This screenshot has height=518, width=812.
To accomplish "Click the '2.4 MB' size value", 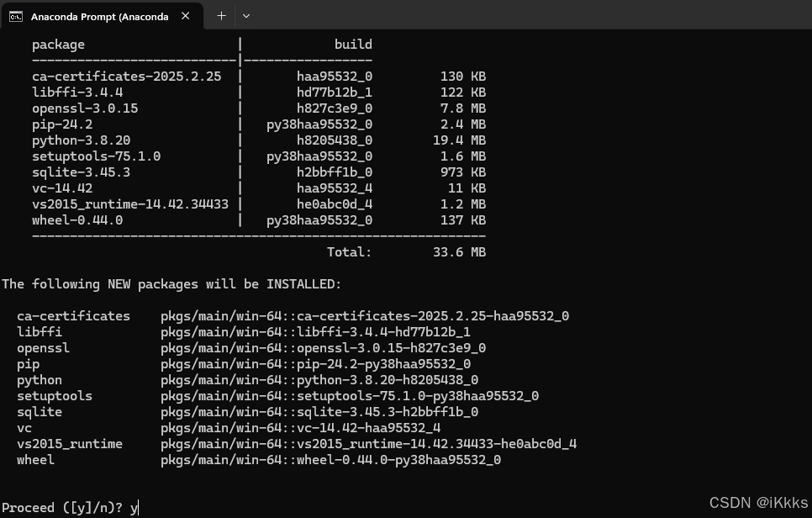I will coord(463,124).
